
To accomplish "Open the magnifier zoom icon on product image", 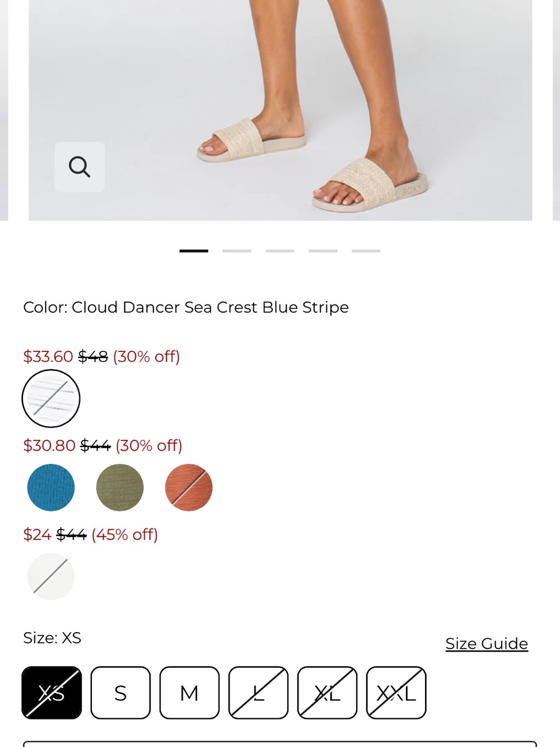I will [80, 167].
